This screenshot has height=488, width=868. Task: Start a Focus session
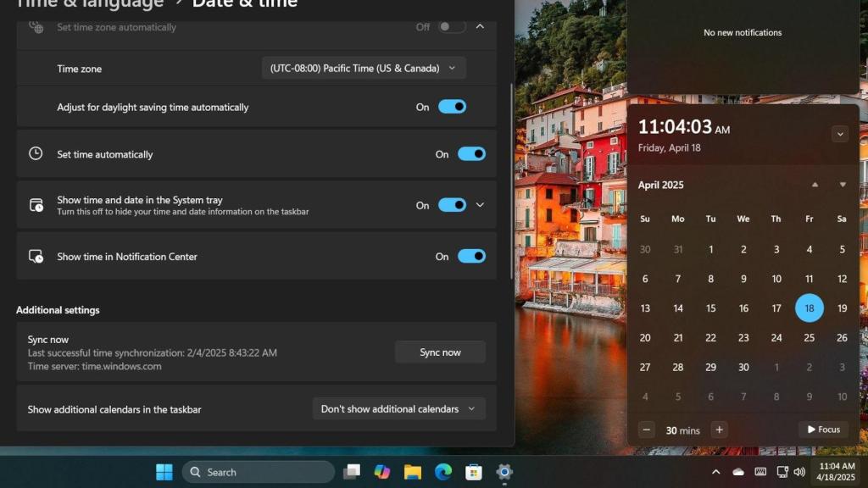822,430
